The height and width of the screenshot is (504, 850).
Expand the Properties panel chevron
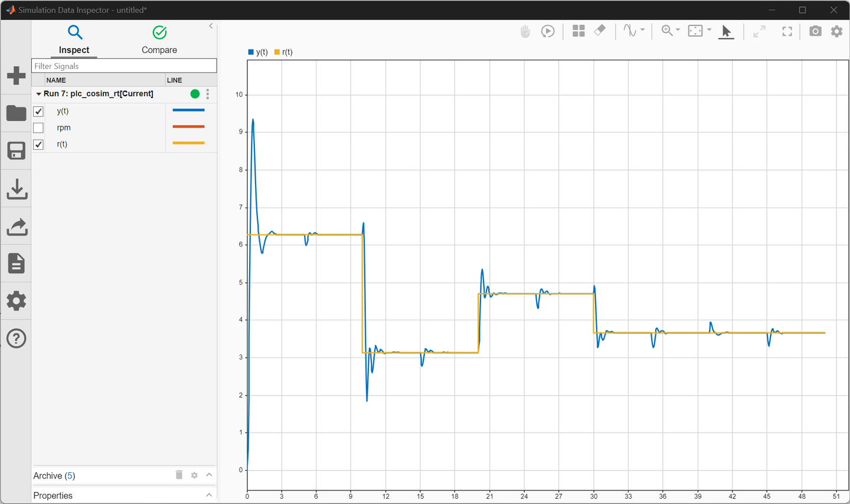point(209,495)
